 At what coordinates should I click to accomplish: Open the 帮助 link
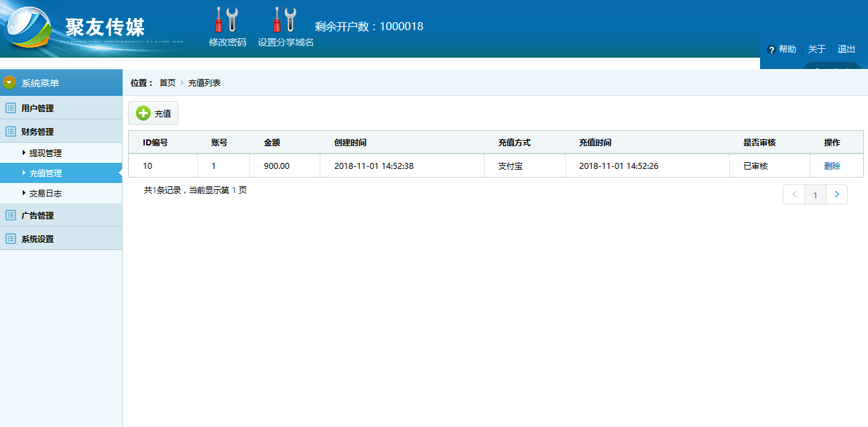pos(788,50)
